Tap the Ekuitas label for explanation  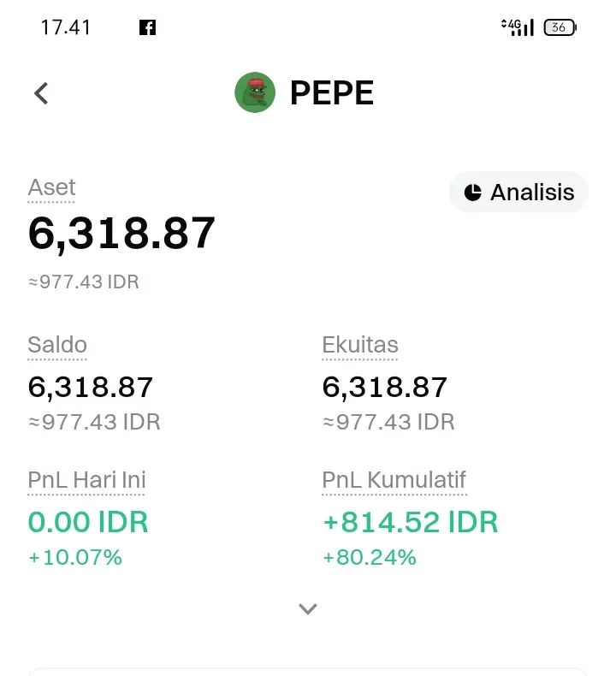coord(360,346)
